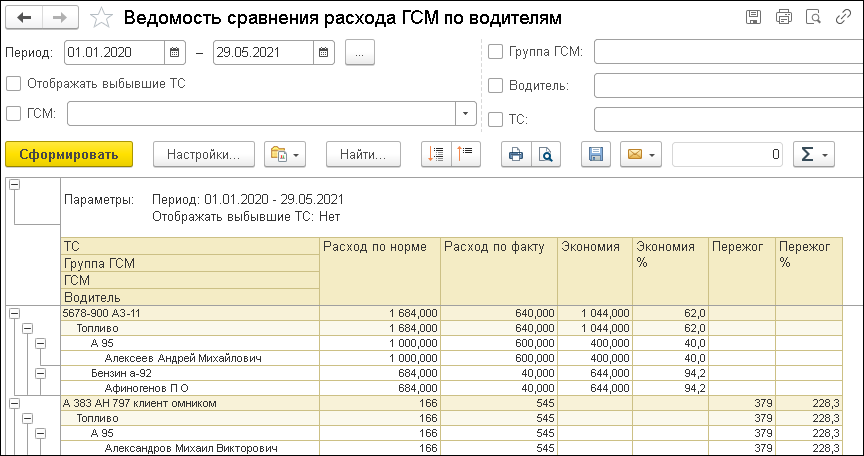Image resolution: width=864 pixels, height=456 pixels.
Task: Open calendar for period start date
Action: click(175, 51)
